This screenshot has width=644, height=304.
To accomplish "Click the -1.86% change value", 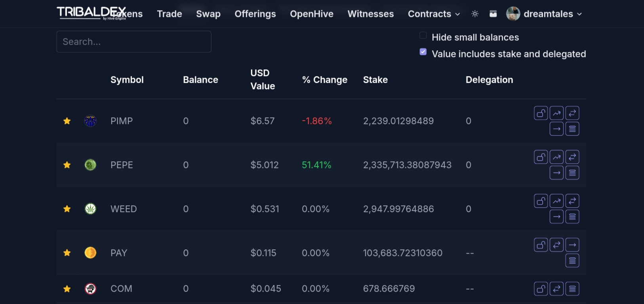I will tap(317, 121).
